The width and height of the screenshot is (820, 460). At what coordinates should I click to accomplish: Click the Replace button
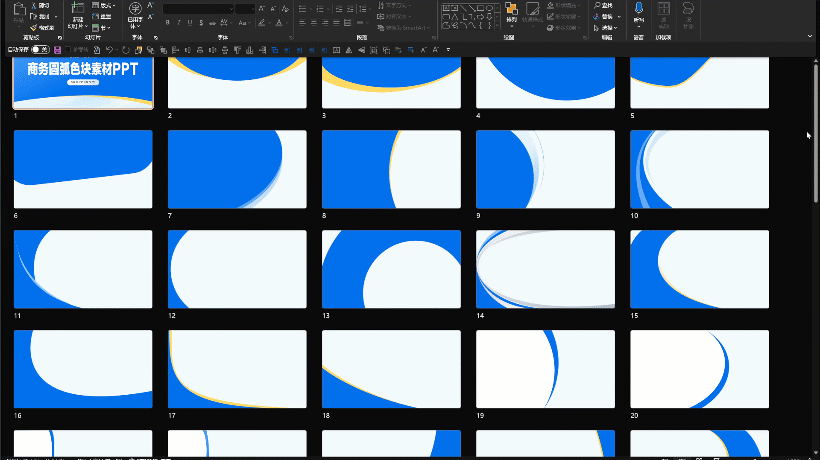pos(603,17)
